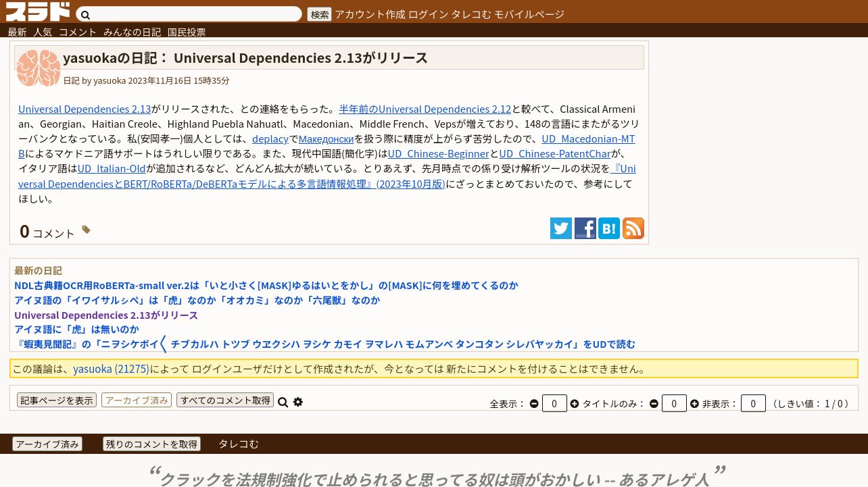Open アイヌ語の「イワイサルシペ」 diary entry

point(197,300)
